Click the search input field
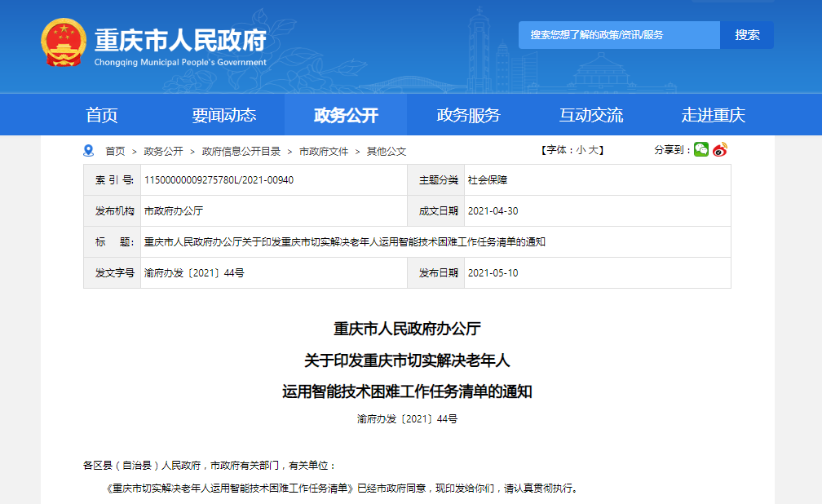Viewport: 822px width, 504px height. [x=619, y=35]
